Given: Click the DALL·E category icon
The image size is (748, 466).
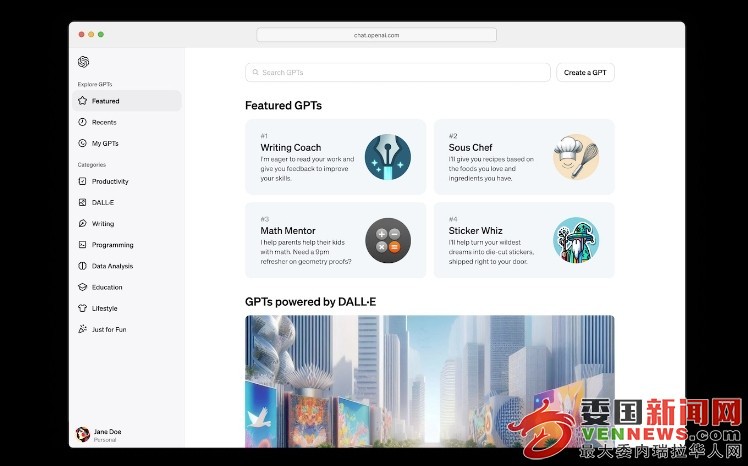Looking at the screenshot, I should (83, 202).
